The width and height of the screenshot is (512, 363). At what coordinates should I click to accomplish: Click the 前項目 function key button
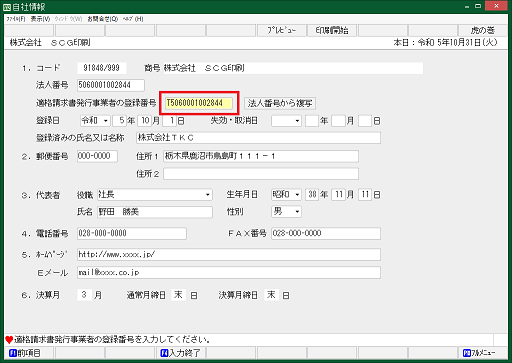29,352
